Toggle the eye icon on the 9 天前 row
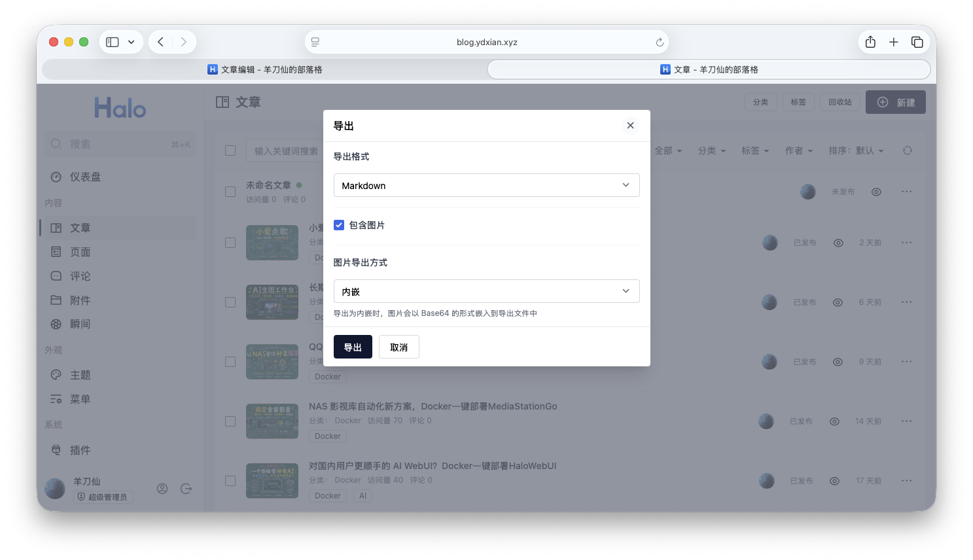This screenshot has width=973, height=560. point(838,362)
